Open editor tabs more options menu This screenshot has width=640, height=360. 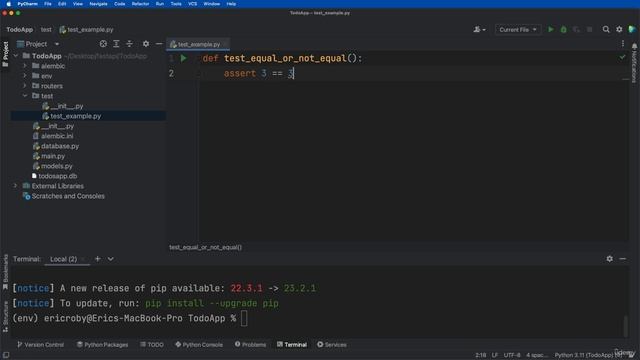tap(623, 44)
